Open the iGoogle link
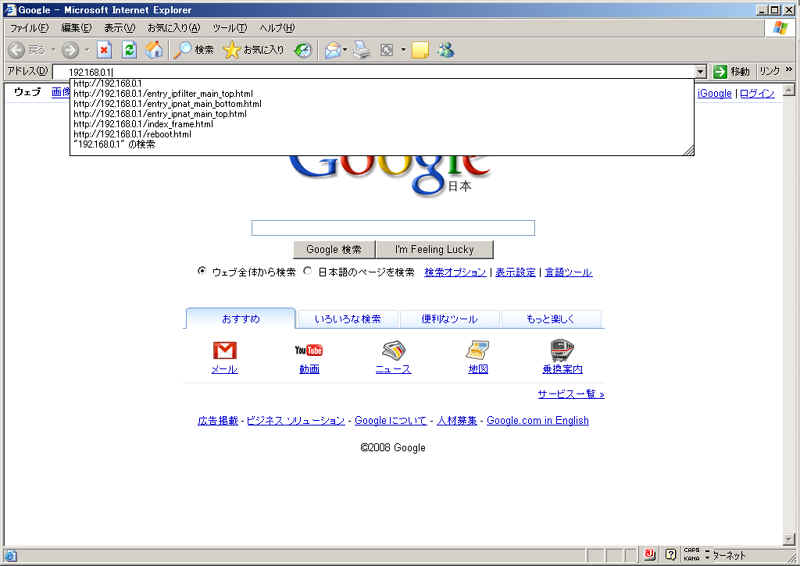800x566 pixels. 714,93
